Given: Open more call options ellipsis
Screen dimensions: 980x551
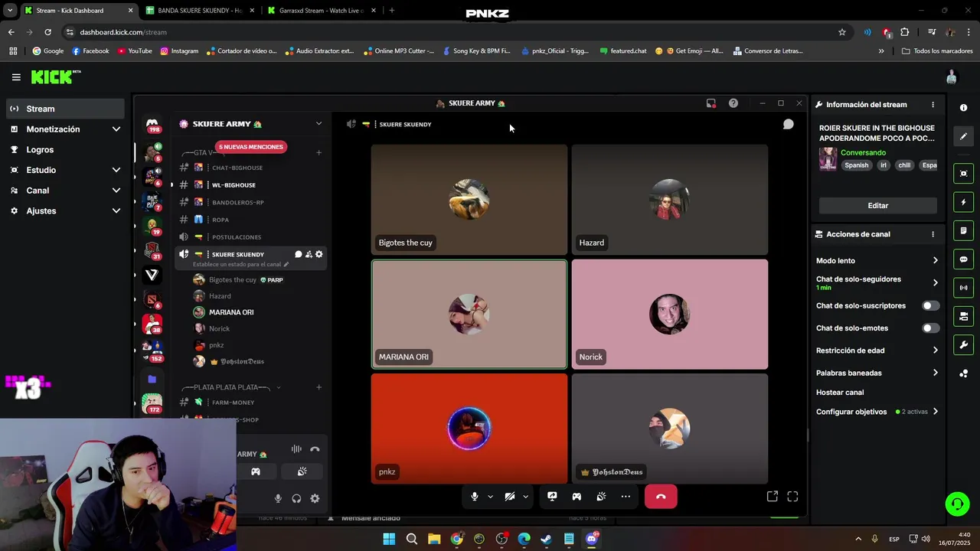Looking at the screenshot, I should click(x=626, y=497).
